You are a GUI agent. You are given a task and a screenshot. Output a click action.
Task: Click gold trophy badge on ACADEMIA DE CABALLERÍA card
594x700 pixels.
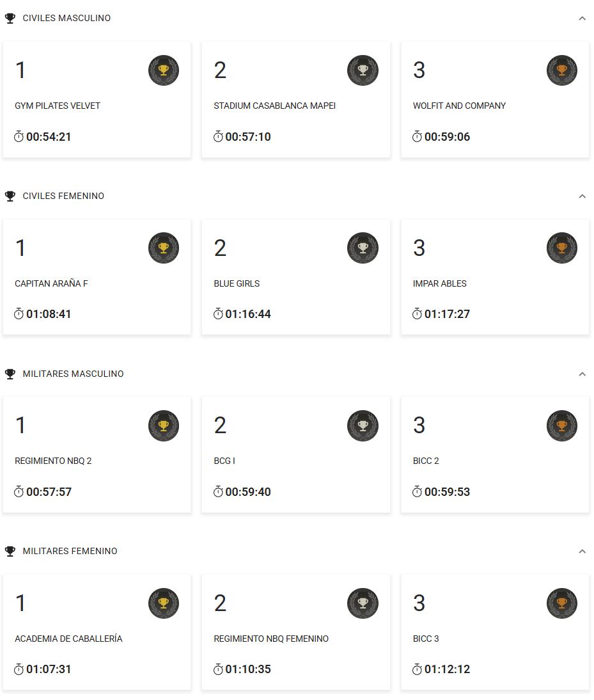point(164,603)
